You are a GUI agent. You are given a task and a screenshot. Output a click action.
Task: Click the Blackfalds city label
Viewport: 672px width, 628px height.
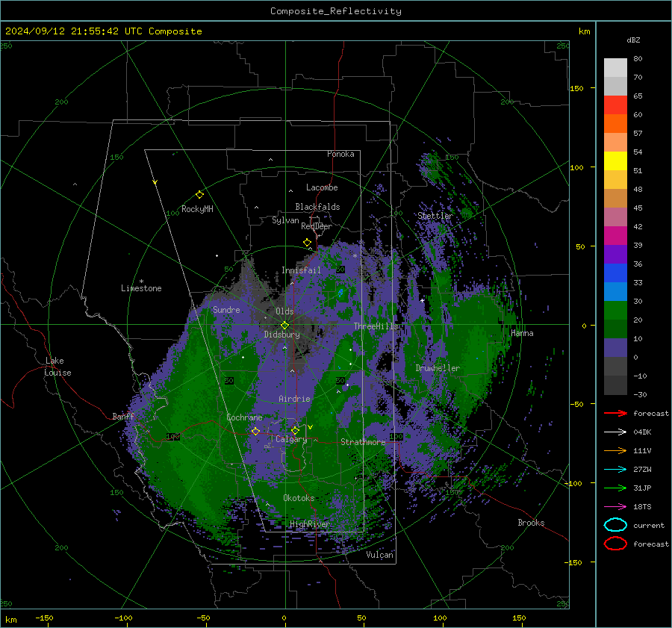317,207
